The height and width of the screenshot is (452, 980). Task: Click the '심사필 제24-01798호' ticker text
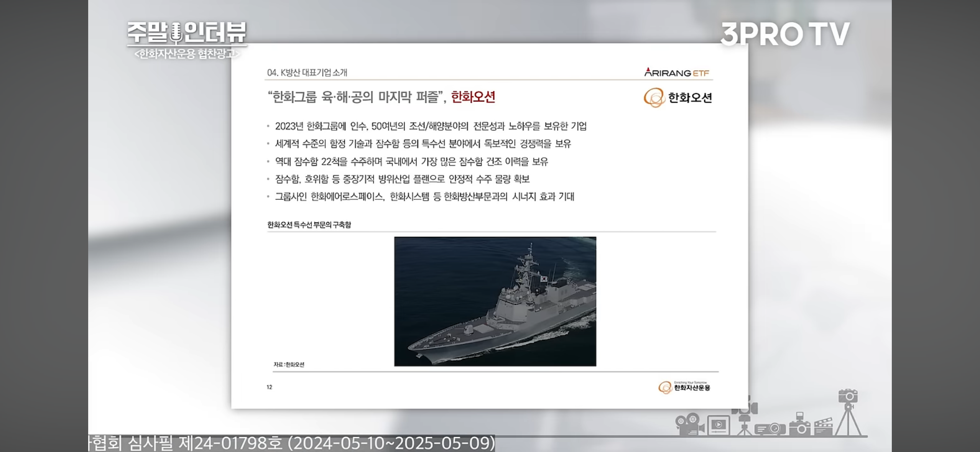[x=205, y=443]
